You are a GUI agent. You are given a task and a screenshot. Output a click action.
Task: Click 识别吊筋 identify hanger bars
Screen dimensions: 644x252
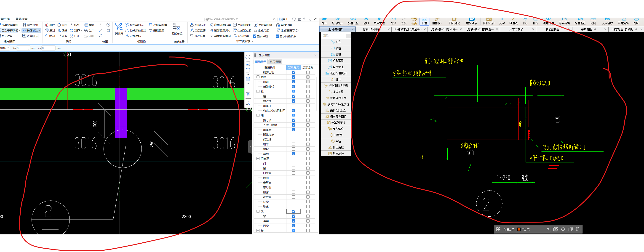click(x=133, y=36)
